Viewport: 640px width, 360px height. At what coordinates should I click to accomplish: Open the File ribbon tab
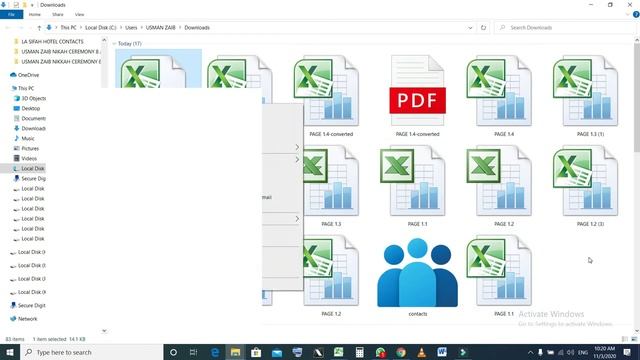[11, 14]
